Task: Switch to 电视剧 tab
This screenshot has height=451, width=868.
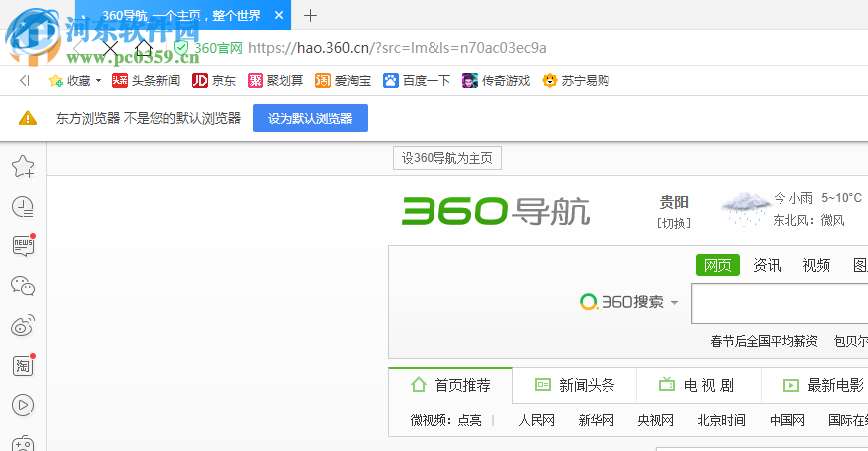Action: tap(699, 385)
